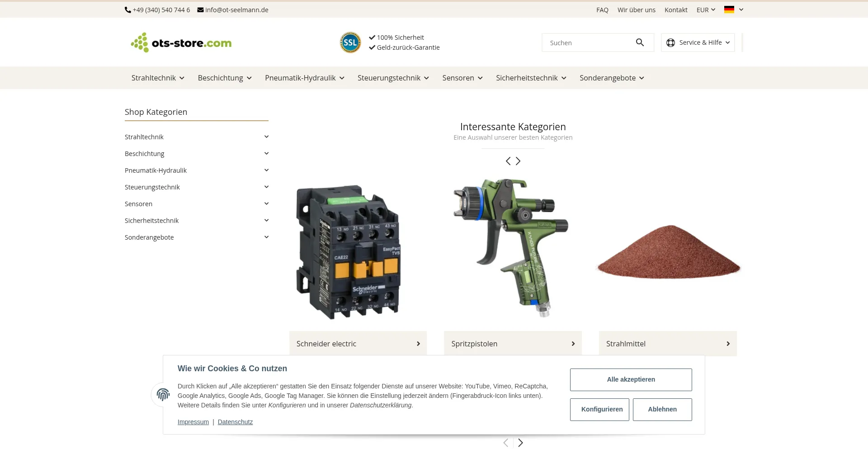Expand Beschichtung in the sidebar categories

[266, 153]
